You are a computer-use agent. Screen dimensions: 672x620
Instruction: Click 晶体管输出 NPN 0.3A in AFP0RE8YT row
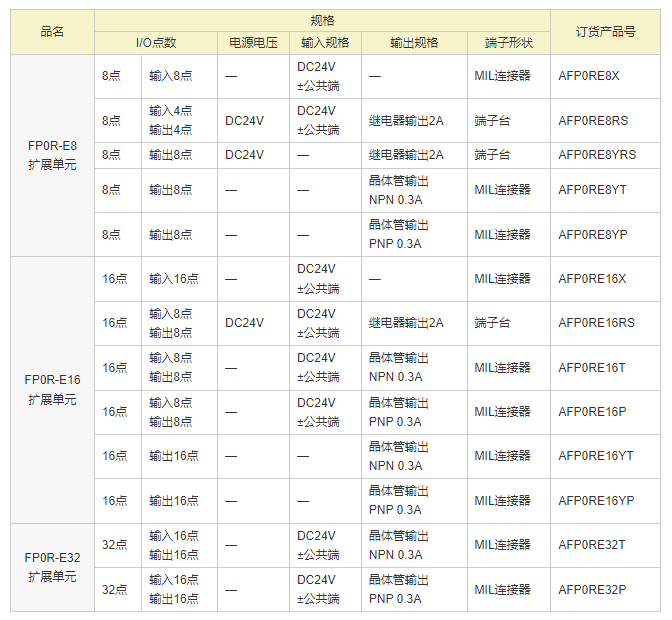click(x=399, y=191)
